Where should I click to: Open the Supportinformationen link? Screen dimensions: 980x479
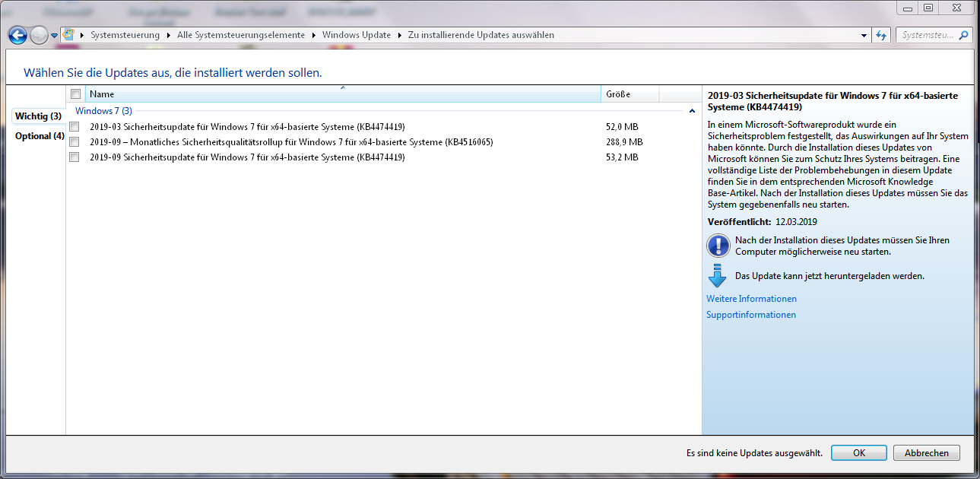click(751, 315)
